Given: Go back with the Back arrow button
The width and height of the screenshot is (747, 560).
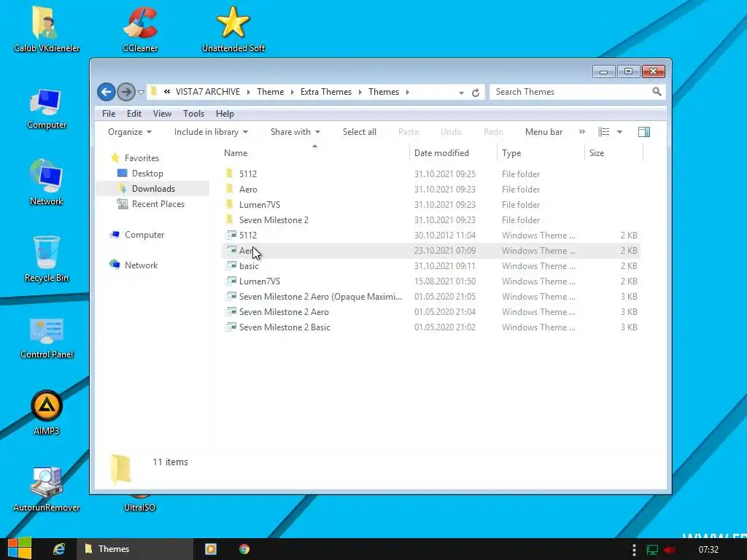Looking at the screenshot, I should [107, 92].
